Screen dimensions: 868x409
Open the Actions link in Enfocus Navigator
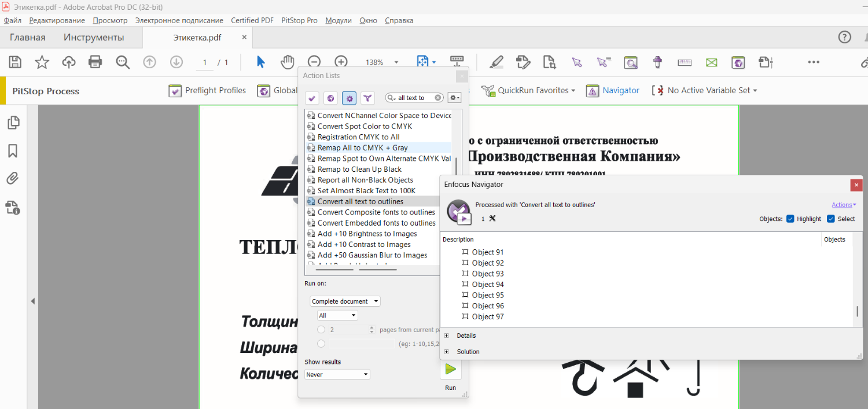pos(844,205)
